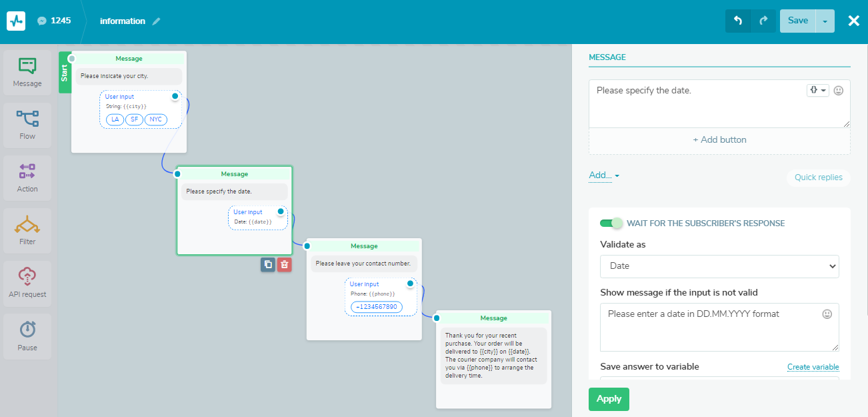The width and height of the screenshot is (868, 417).
Task: Select the Filter block tool
Action: 27,230
